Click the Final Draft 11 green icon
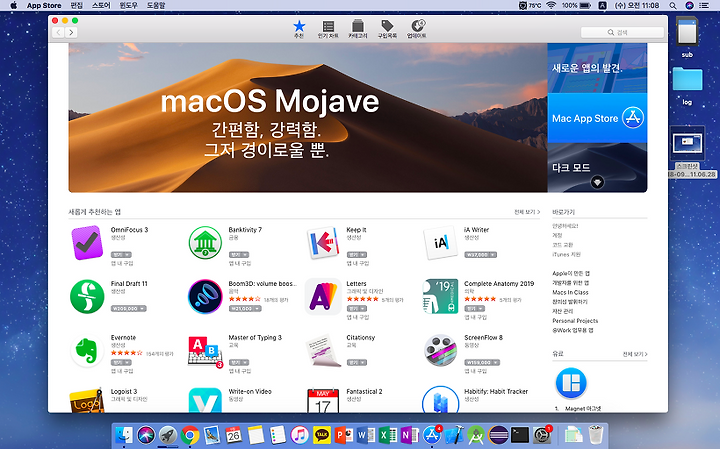 click(87, 297)
